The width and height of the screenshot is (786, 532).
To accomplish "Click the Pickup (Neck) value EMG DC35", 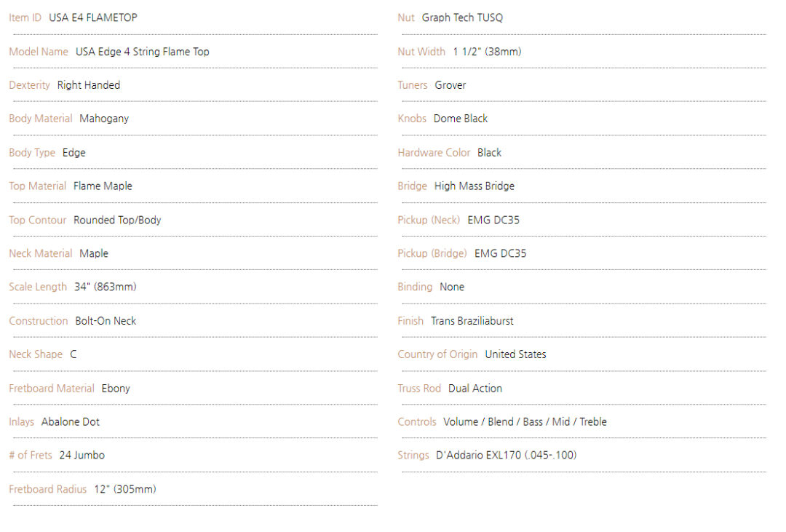I will tap(493, 220).
